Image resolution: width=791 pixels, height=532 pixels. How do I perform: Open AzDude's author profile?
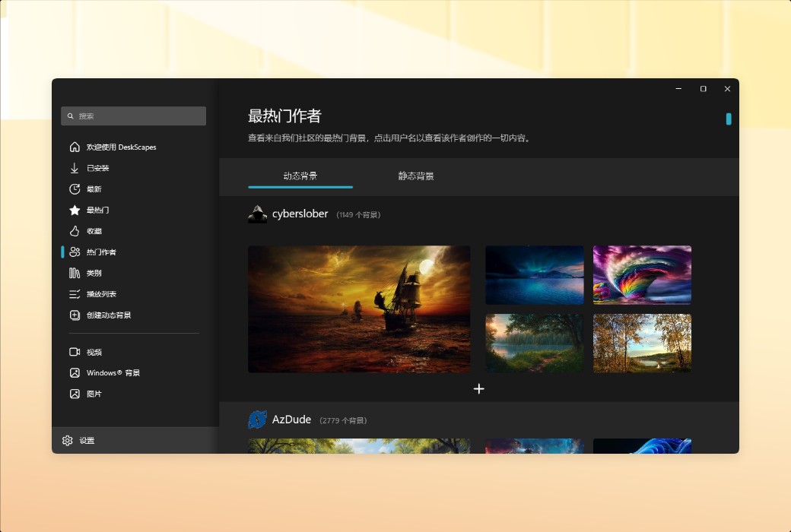pyautogui.click(x=292, y=419)
